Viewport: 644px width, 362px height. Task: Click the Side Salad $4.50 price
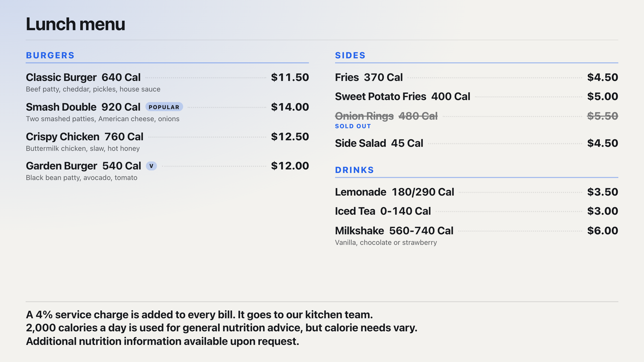click(x=602, y=143)
